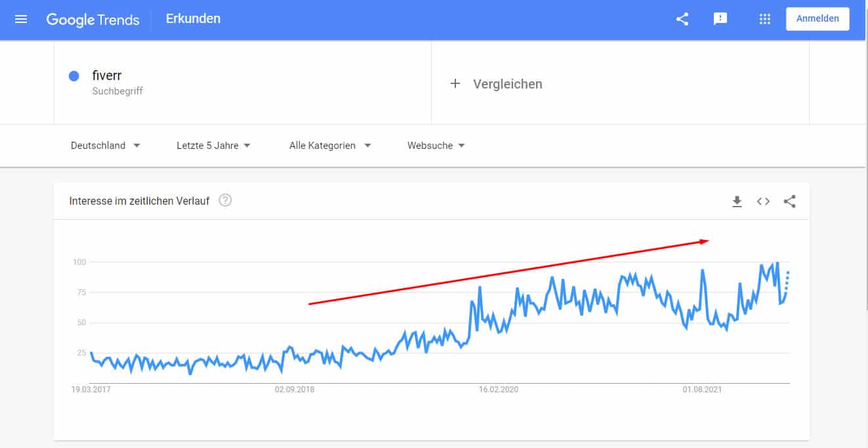Click the help icon beside chart title

click(225, 201)
